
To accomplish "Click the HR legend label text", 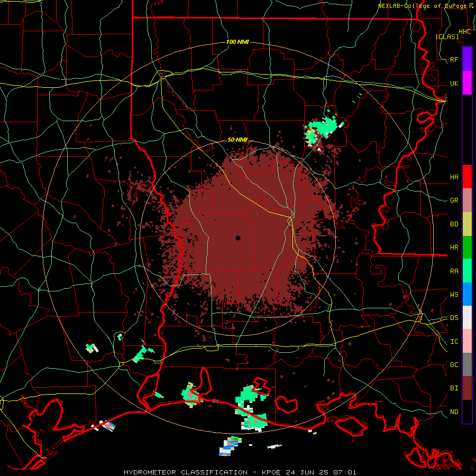I will pos(454,248).
